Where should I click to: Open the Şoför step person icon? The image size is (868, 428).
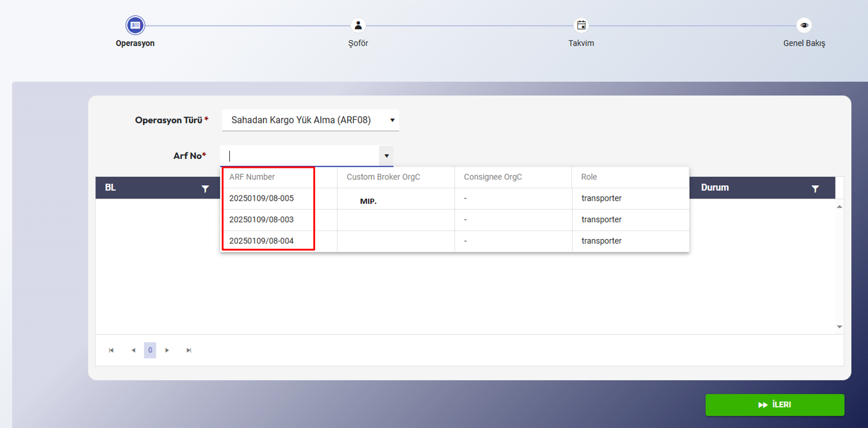coord(358,26)
